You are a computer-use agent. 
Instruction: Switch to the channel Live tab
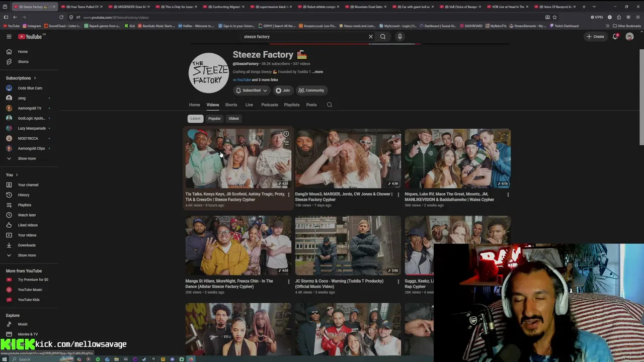[x=249, y=105]
